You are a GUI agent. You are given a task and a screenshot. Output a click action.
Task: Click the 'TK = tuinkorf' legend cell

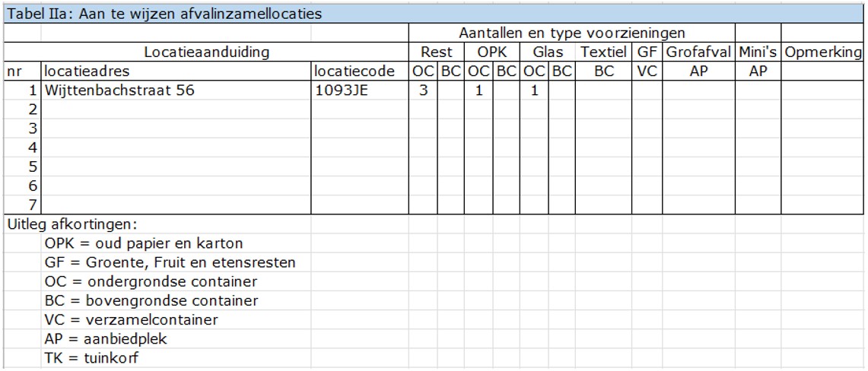92,358
